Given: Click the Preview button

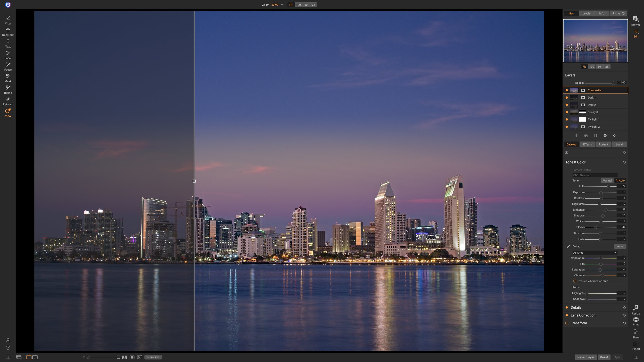Looking at the screenshot, I should (x=153, y=357).
